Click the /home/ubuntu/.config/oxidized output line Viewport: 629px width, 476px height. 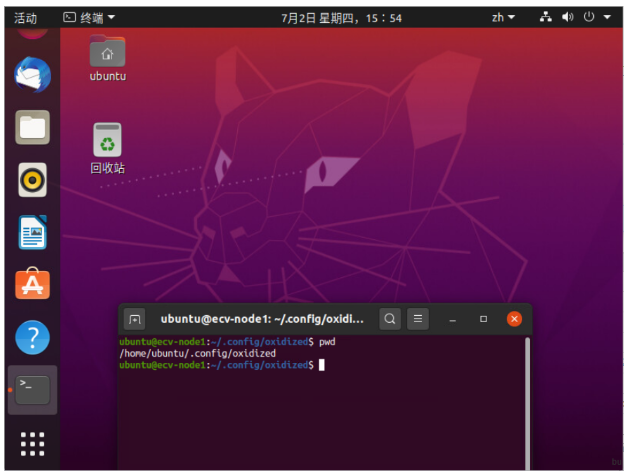197,353
